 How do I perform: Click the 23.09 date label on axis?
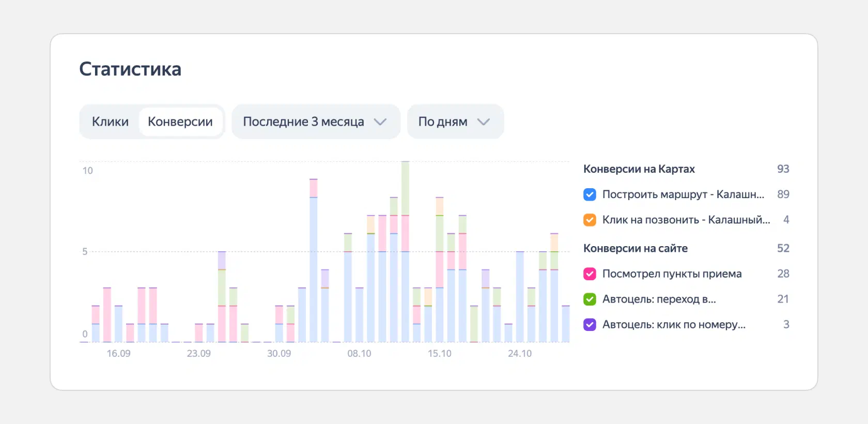(x=198, y=353)
